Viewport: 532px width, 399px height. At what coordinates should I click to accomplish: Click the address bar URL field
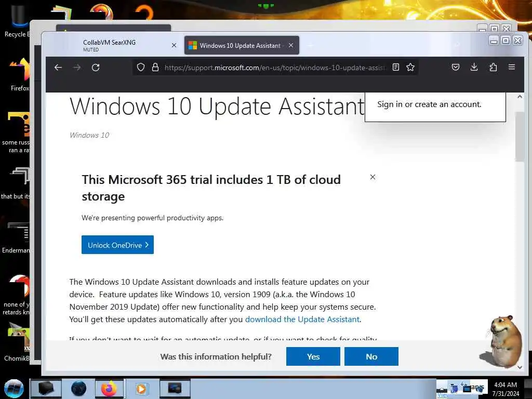pos(275,68)
